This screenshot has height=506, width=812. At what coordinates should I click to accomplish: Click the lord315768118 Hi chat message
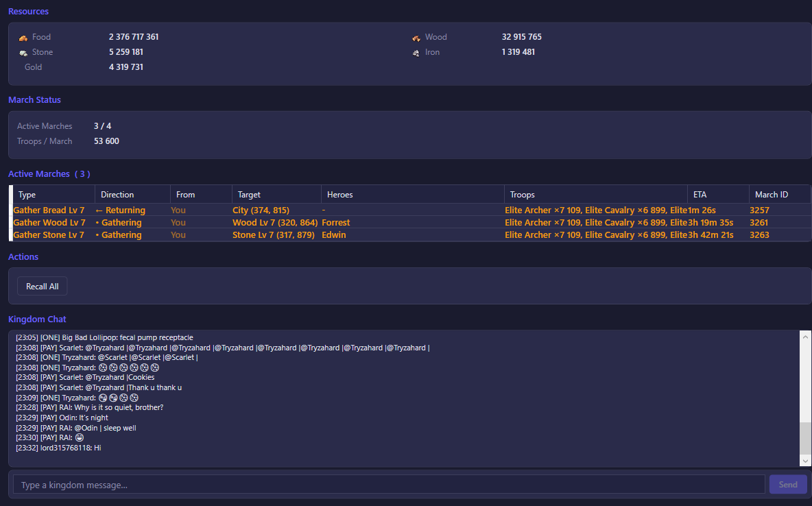[58, 448]
